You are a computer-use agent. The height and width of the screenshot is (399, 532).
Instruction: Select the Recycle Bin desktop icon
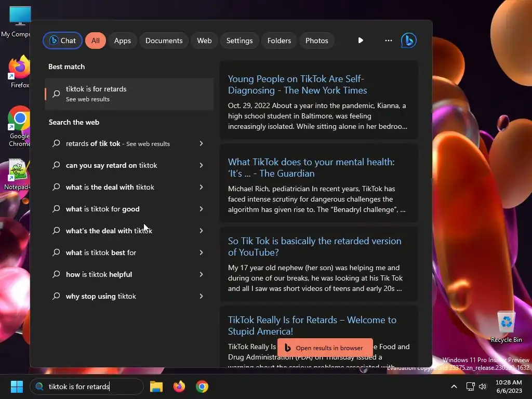pyautogui.click(x=506, y=326)
